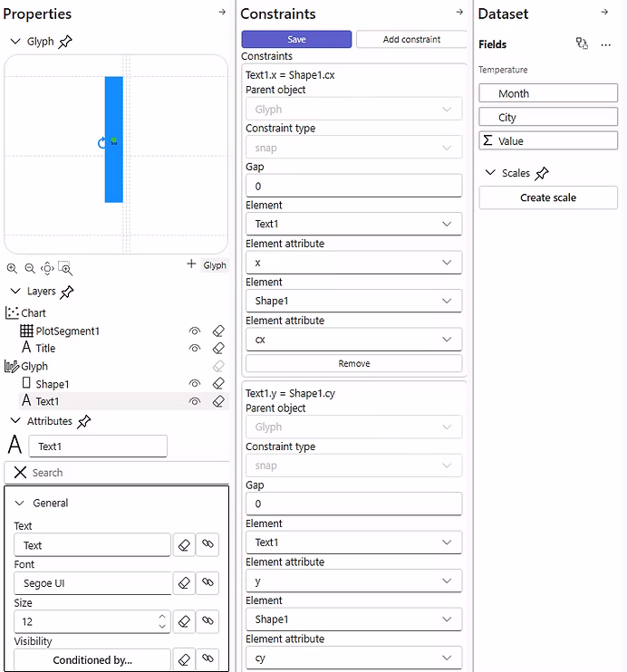
Task: Click Create scale button
Action: pyautogui.click(x=548, y=197)
